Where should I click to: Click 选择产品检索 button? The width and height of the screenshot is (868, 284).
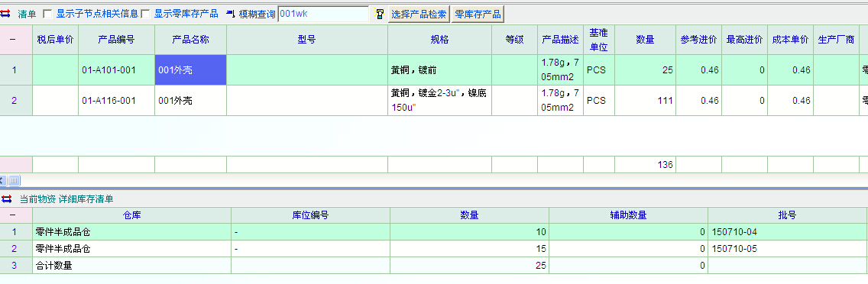419,15
